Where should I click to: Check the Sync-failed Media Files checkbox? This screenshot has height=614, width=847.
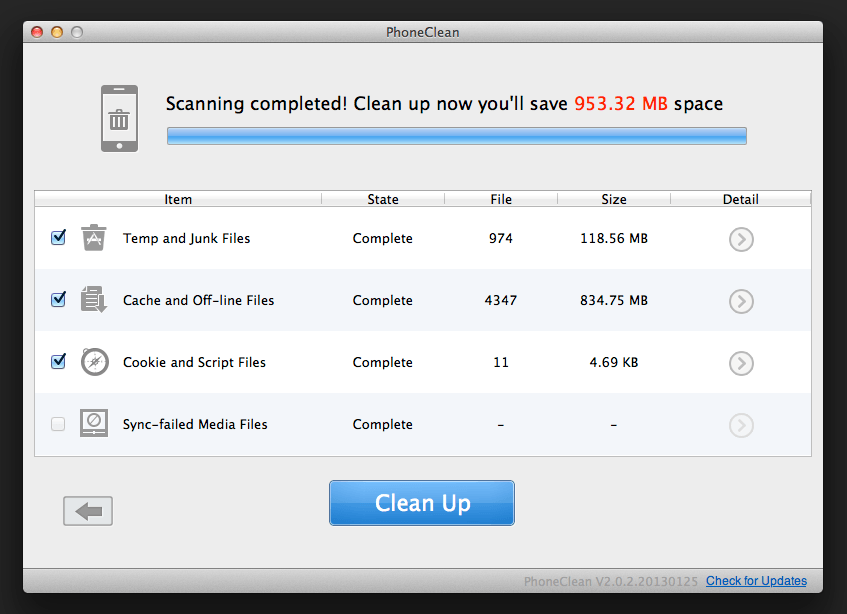pyautogui.click(x=58, y=424)
